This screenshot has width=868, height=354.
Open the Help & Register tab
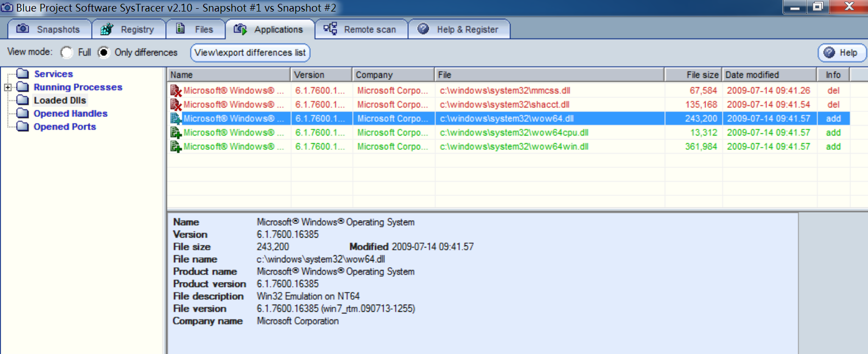click(x=460, y=29)
